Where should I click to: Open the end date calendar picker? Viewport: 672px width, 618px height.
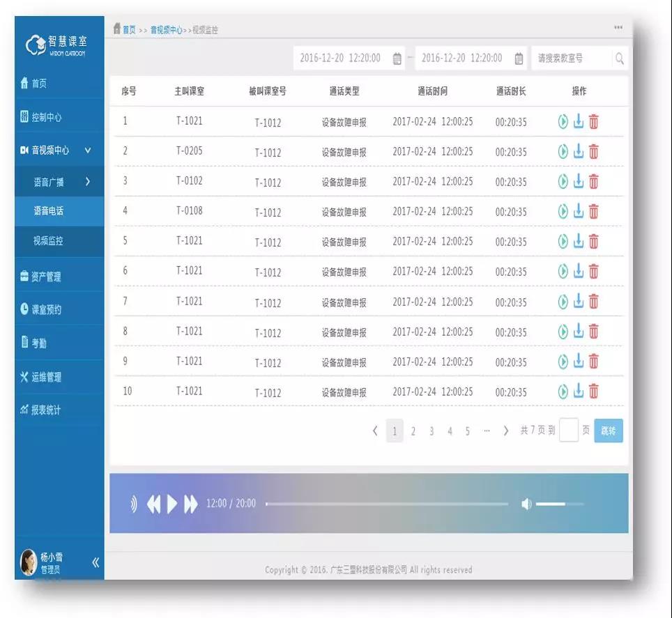(519, 59)
